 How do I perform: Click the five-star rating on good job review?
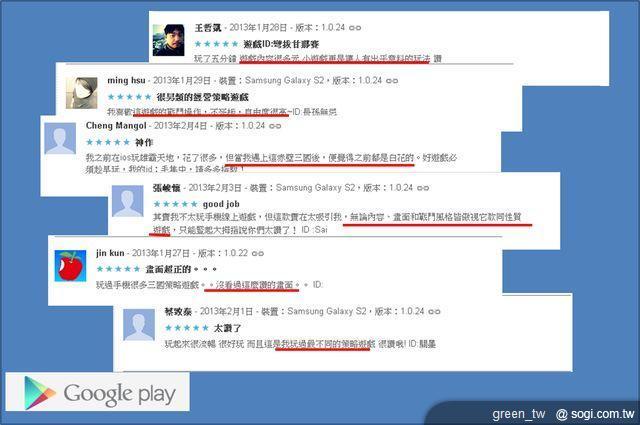[x=176, y=204]
